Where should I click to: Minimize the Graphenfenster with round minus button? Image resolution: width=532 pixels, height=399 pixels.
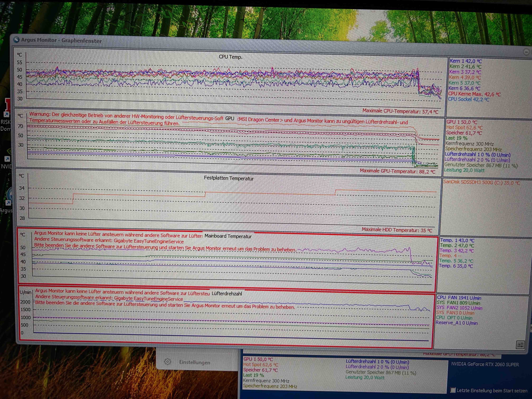(x=526, y=52)
